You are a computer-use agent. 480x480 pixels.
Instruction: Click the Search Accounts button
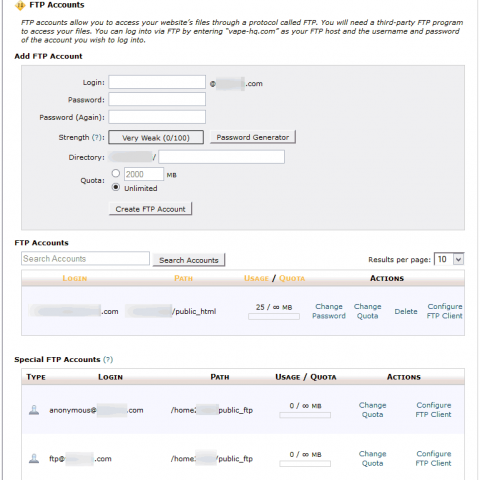[189, 260]
